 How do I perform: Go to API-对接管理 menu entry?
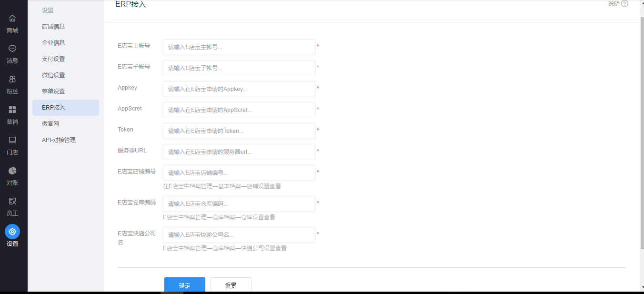point(59,140)
